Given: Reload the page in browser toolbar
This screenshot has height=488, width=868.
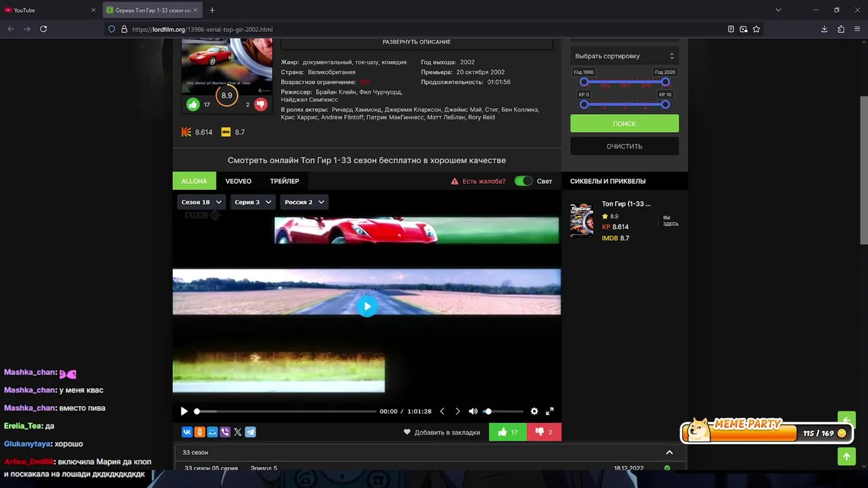Looking at the screenshot, I should click(43, 29).
